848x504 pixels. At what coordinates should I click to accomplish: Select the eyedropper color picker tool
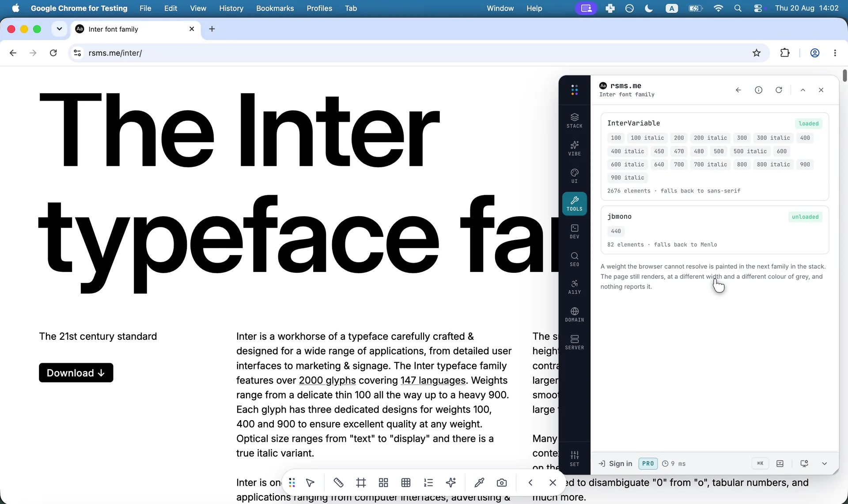[x=479, y=482]
